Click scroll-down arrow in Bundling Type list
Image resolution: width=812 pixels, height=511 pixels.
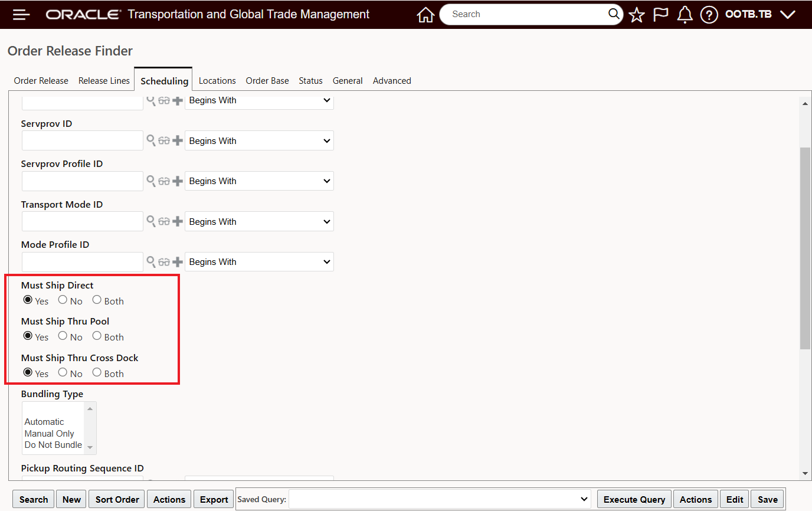pyautogui.click(x=90, y=448)
